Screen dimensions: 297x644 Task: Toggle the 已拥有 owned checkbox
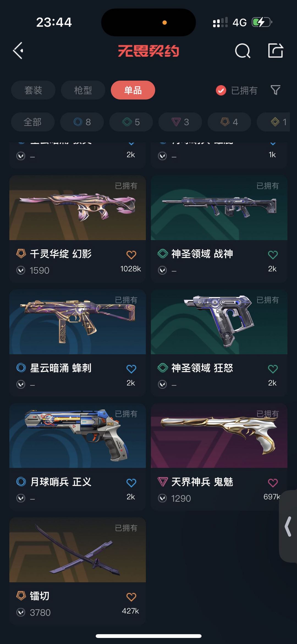coord(221,90)
